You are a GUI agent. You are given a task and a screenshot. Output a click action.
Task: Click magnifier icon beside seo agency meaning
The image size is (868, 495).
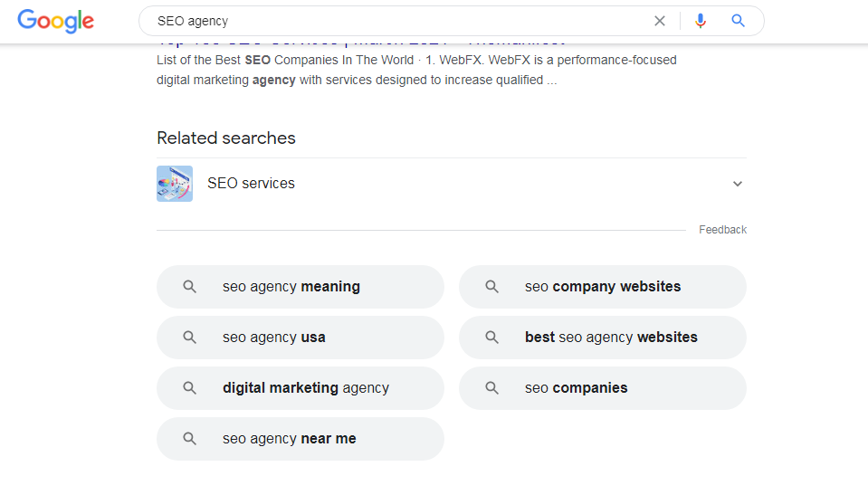click(x=190, y=287)
